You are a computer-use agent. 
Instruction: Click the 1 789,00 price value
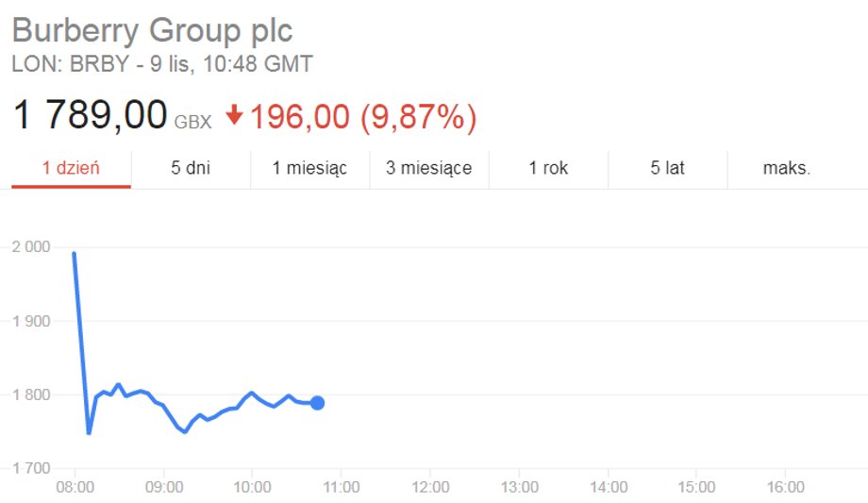[89, 115]
